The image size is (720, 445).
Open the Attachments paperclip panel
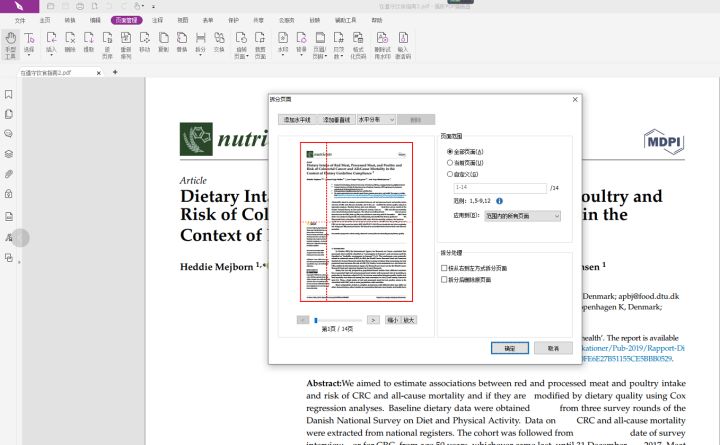pos(9,174)
